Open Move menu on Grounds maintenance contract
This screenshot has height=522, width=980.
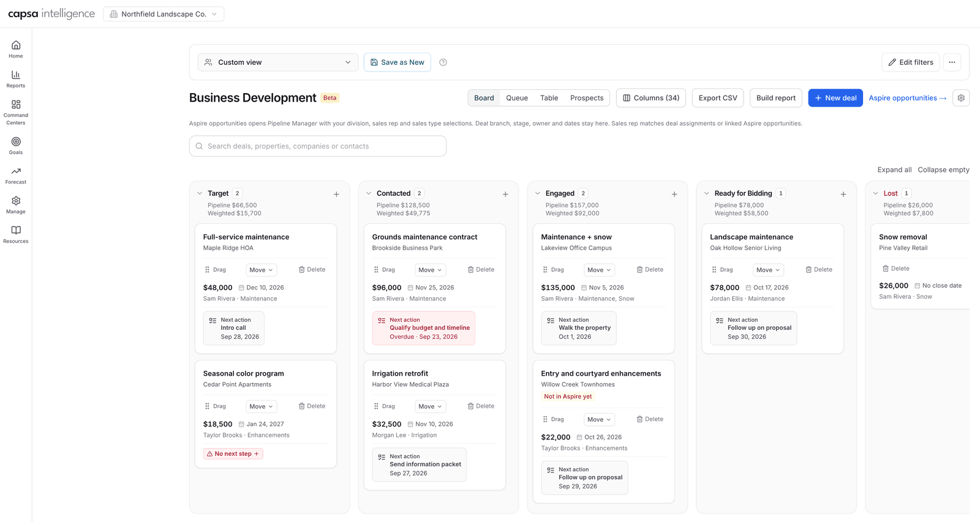(x=431, y=270)
